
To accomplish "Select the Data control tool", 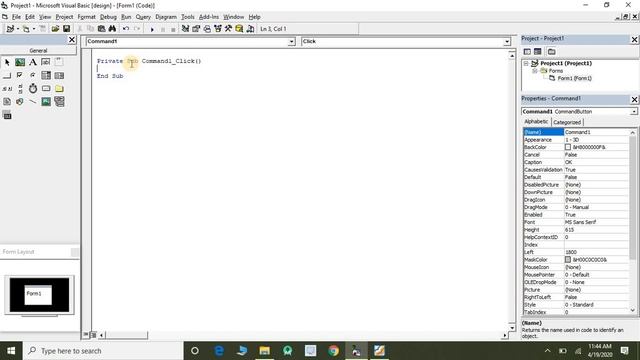I will 59,102.
